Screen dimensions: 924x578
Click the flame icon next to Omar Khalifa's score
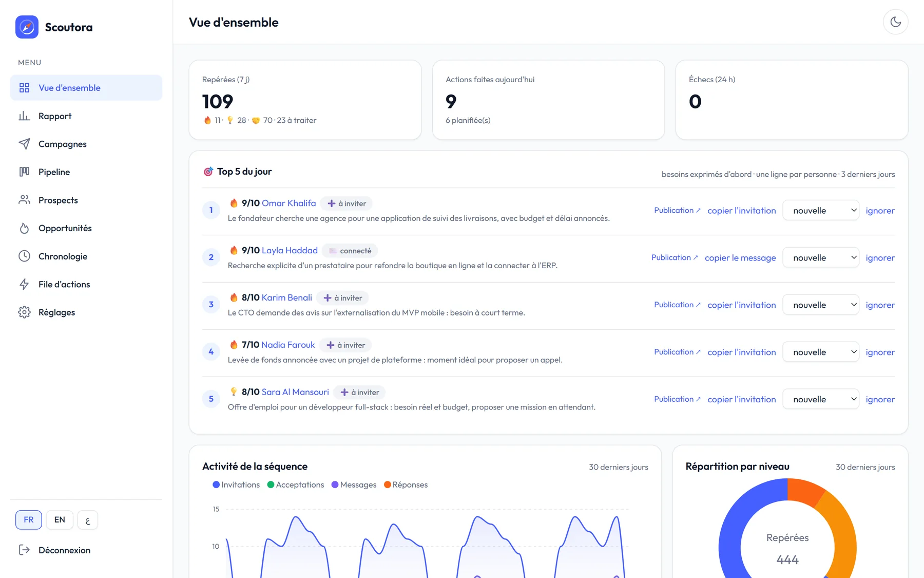coord(234,203)
